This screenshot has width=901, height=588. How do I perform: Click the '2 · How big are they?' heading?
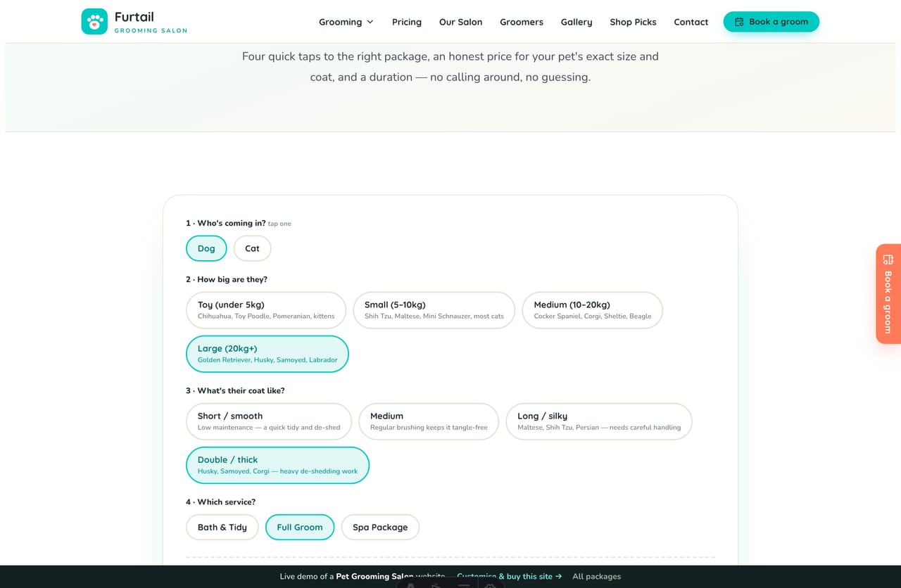(227, 279)
